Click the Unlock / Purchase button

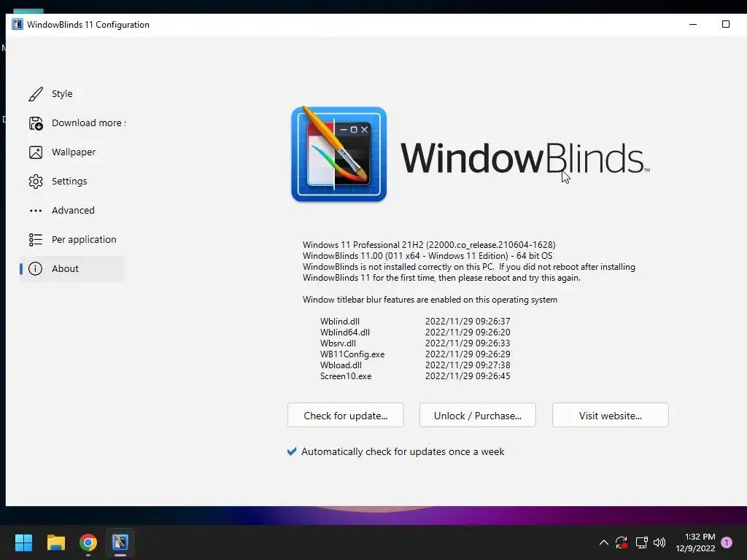pyautogui.click(x=477, y=415)
